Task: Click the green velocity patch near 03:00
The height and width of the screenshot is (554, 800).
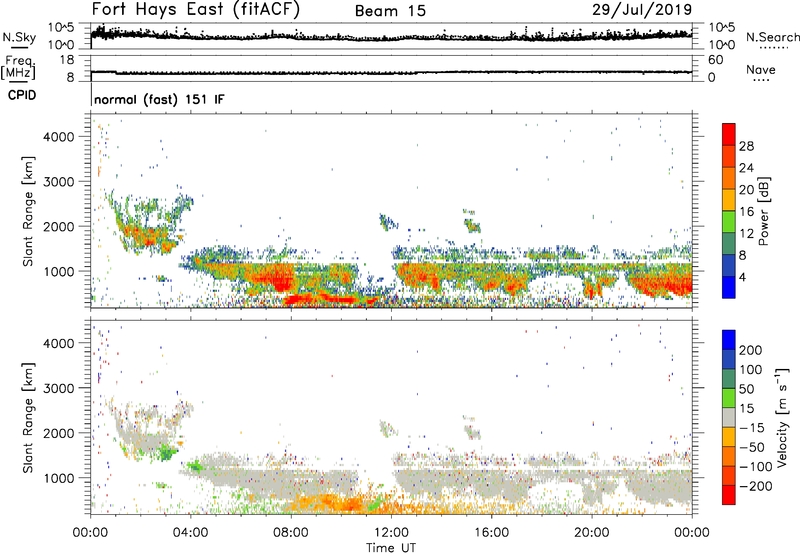Action: point(165,452)
